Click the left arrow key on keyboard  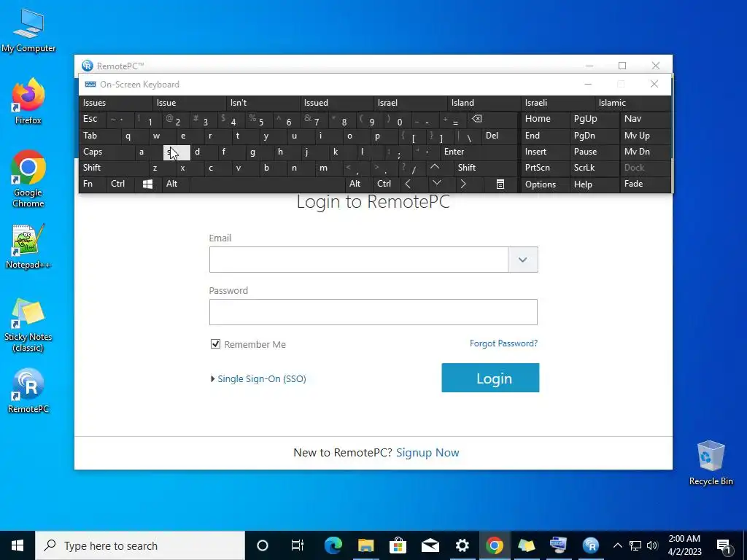pos(408,184)
